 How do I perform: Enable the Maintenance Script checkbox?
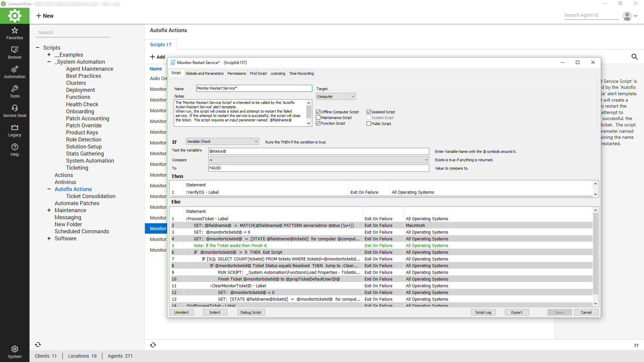(x=318, y=118)
